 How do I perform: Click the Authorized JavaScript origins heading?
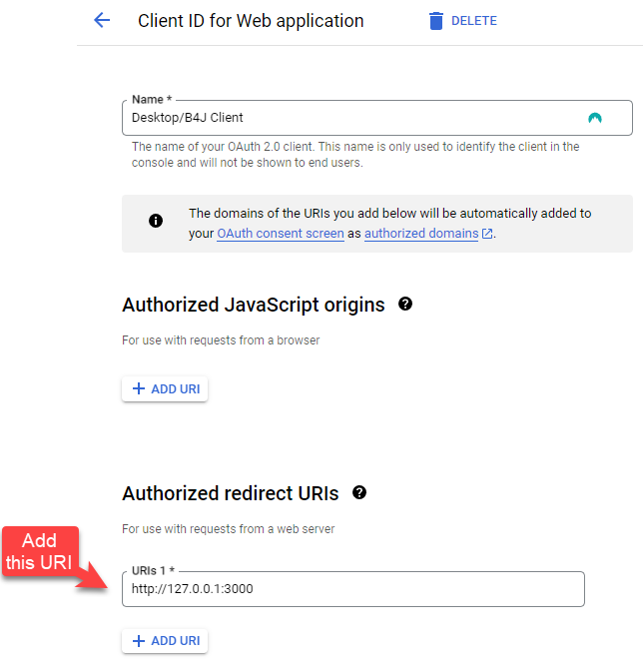(254, 305)
